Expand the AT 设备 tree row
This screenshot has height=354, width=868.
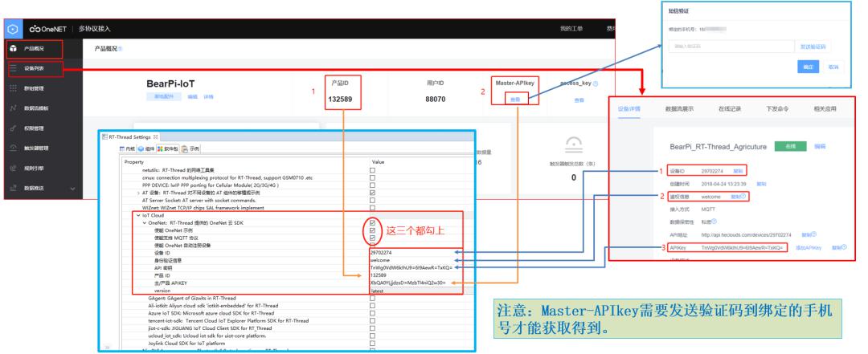[x=138, y=193]
